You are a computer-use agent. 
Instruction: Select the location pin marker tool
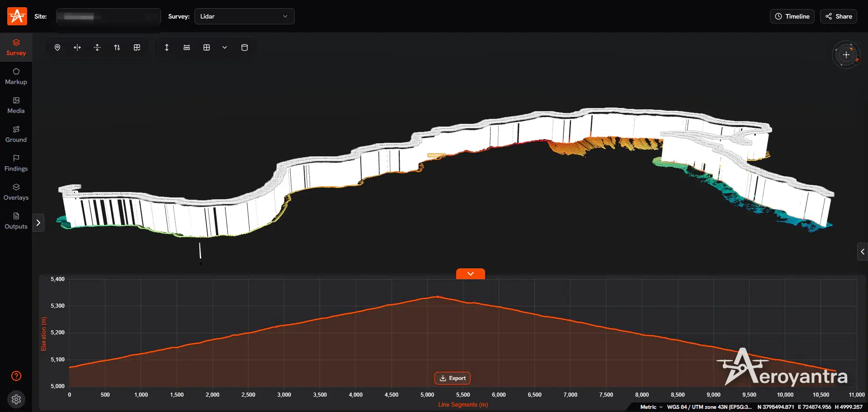[x=57, y=47]
